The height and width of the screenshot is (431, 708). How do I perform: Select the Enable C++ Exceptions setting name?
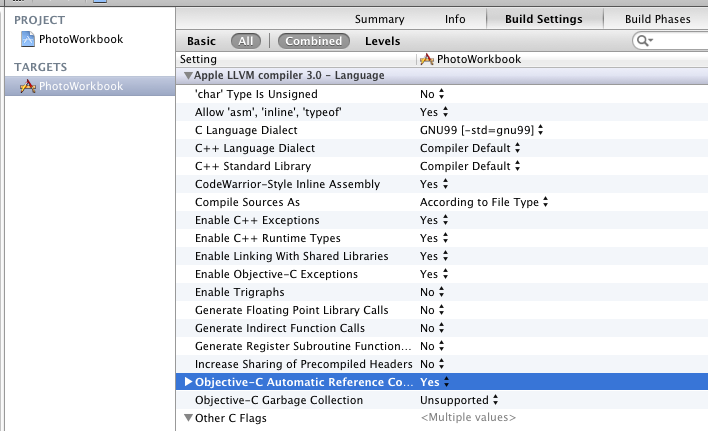point(257,220)
